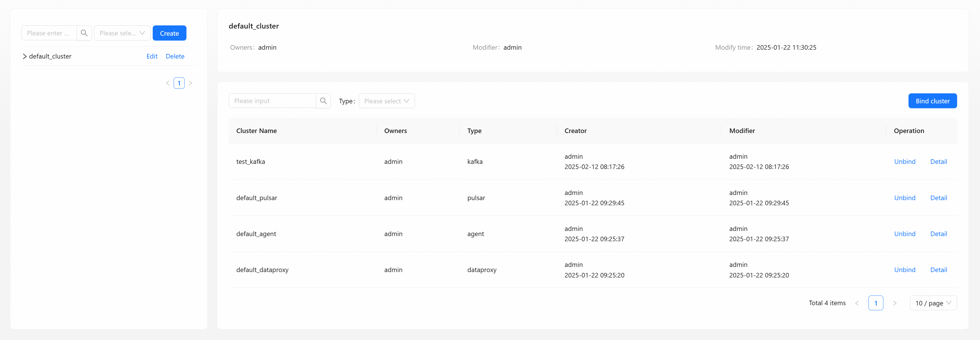Open Detail for default_dataproxy
The width and height of the screenshot is (980, 340).
pos(938,270)
